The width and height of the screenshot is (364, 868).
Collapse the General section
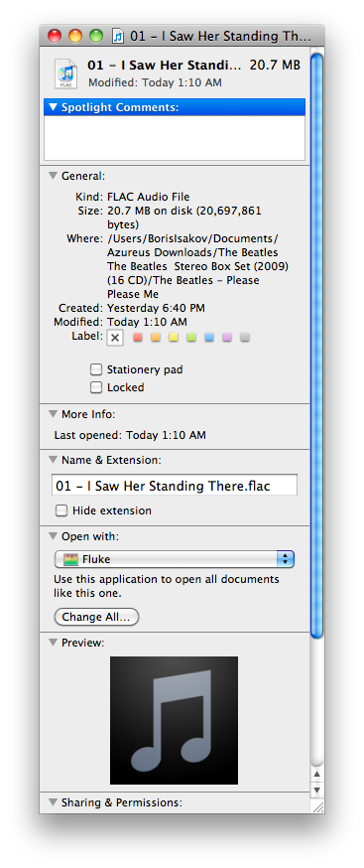(x=54, y=176)
